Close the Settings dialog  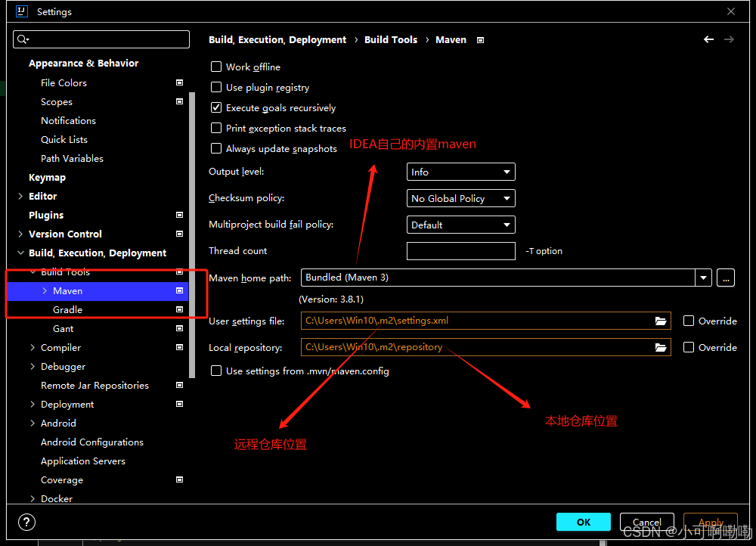pyautogui.click(x=731, y=11)
